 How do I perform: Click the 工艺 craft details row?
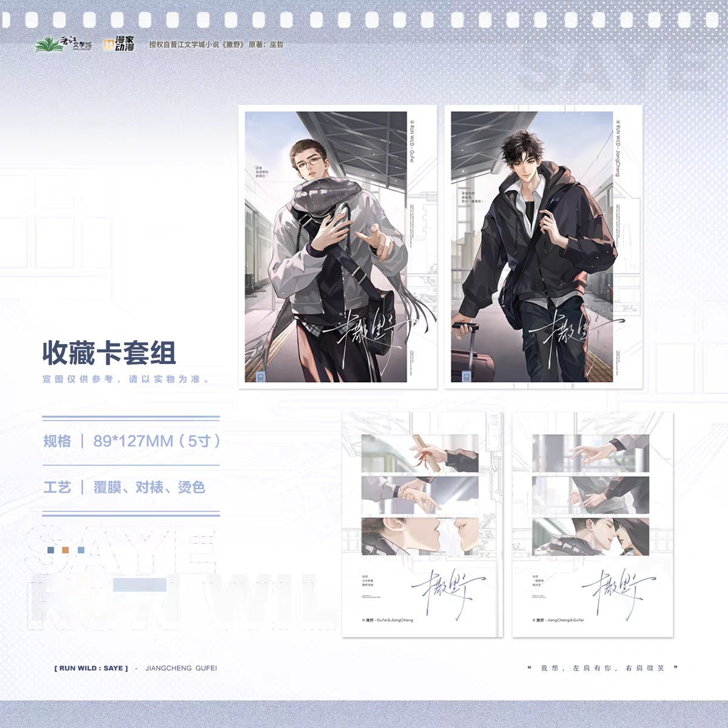pyautogui.click(x=124, y=487)
